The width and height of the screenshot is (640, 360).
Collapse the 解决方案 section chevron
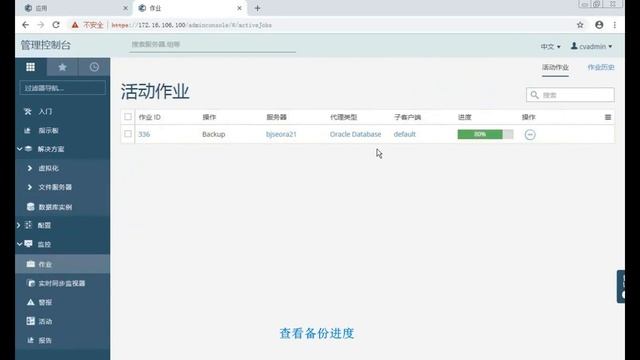click(19, 149)
